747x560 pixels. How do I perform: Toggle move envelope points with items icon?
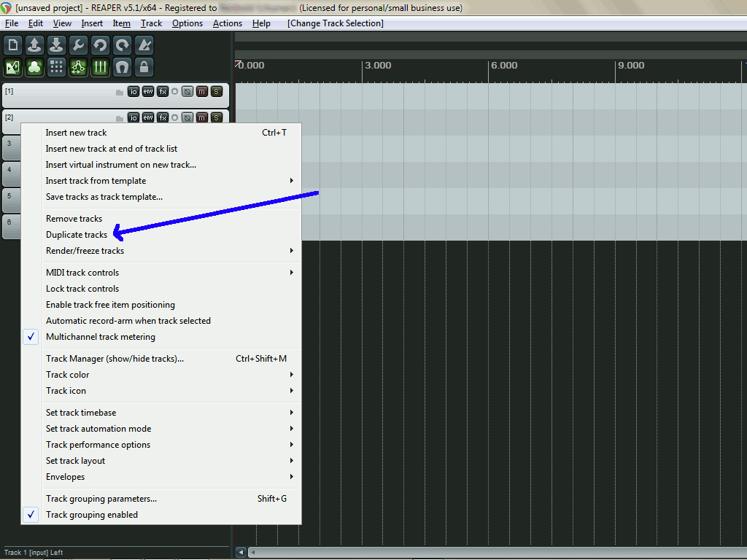click(78, 67)
